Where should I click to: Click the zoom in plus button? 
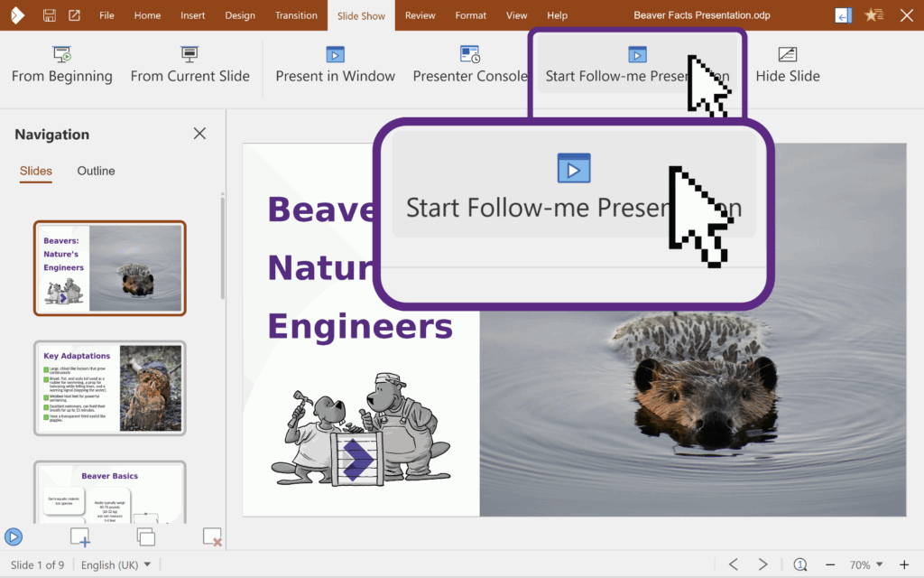coord(903,564)
